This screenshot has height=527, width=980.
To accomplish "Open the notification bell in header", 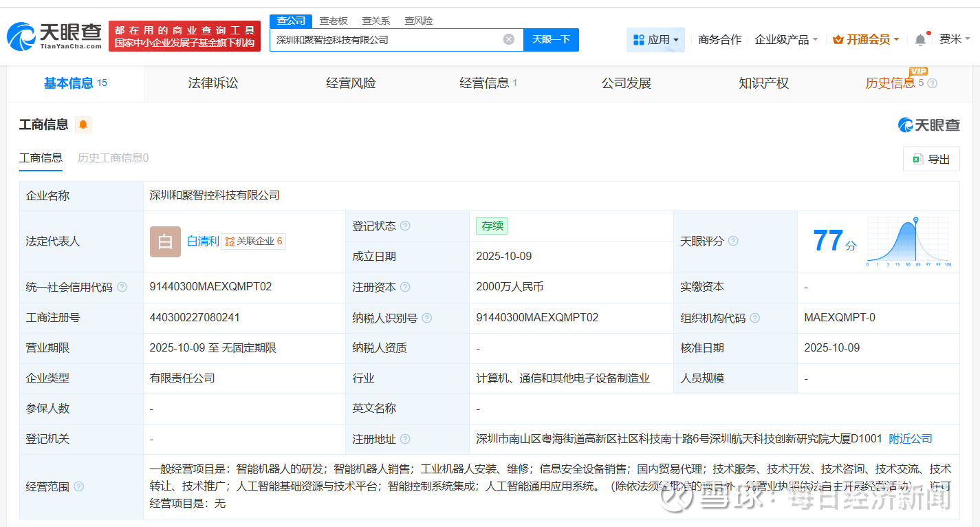I will (920, 40).
